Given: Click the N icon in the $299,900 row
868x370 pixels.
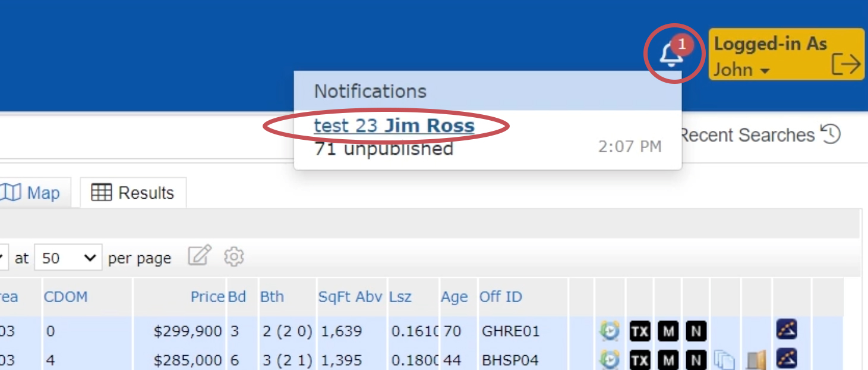Looking at the screenshot, I should click(x=696, y=331).
